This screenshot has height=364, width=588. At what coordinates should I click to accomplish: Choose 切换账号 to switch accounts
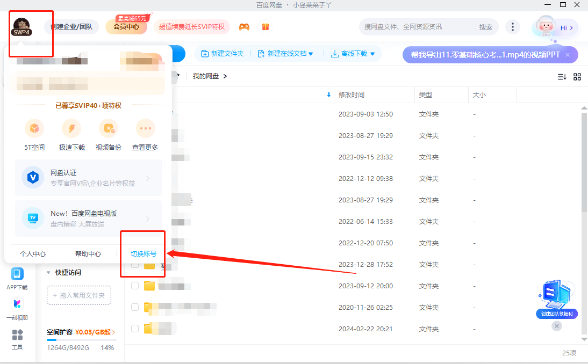pos(144,253)
